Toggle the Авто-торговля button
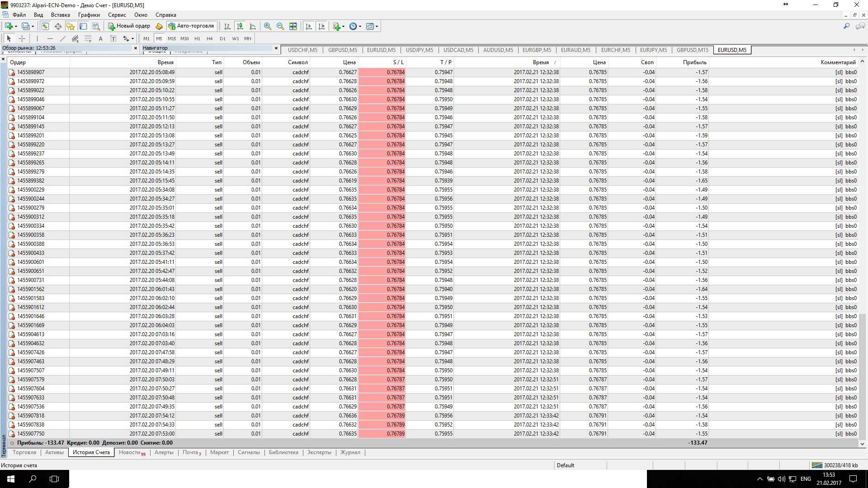The width and height of the screenshot is (868, 488). click(x=191, y=26)
